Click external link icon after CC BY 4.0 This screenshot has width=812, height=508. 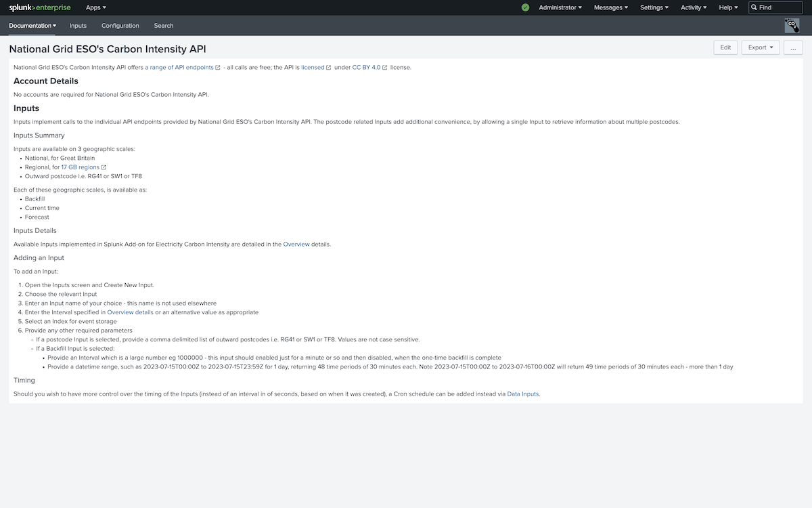coord(385,68)
